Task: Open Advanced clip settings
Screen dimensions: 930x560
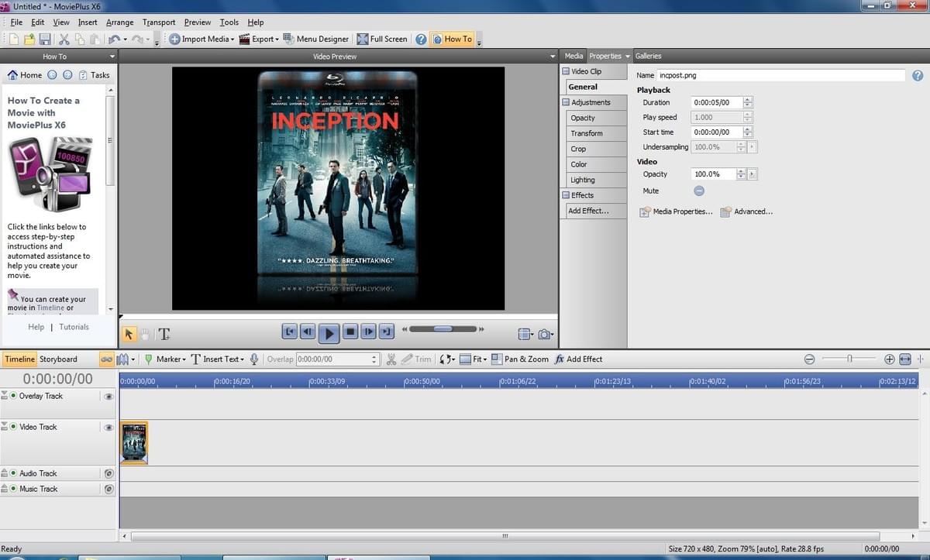Action: click(x=746, y=211)
